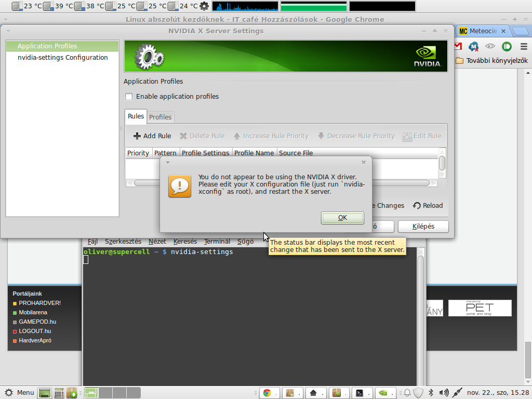Click the eye extension icon in Chrome
Screen dimensions: 532x399
[490, 46]
